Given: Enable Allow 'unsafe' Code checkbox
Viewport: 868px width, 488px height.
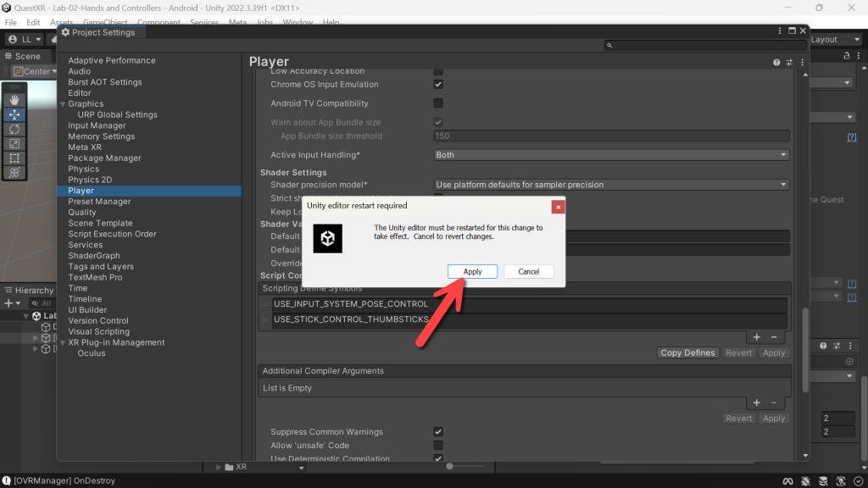Looking at the screenshot, I should 438,446.
